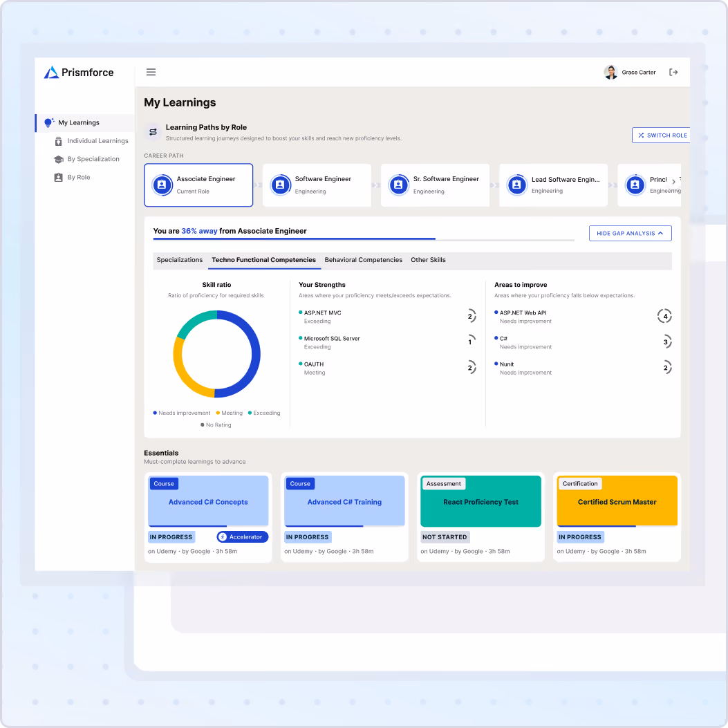This screenshot has height=728, width=728.
Task: Collapse the gap analysis with Hide Gap Analysis
Action: pos(630,233)
